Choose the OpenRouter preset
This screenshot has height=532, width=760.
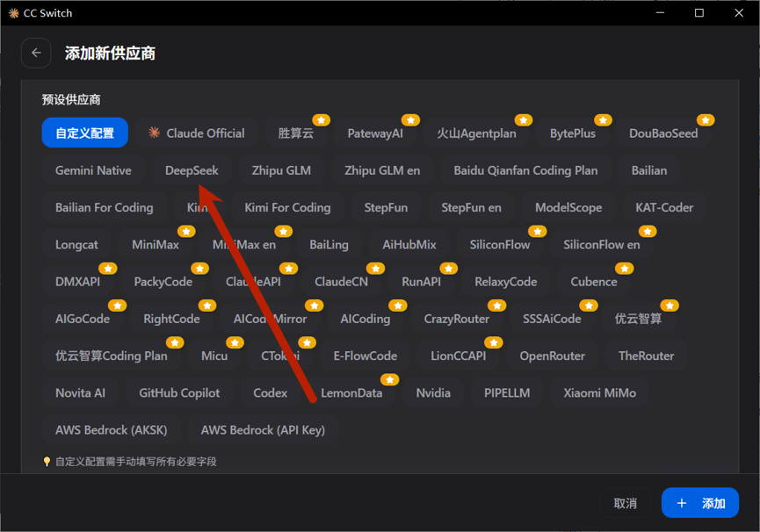click(552, 356)
